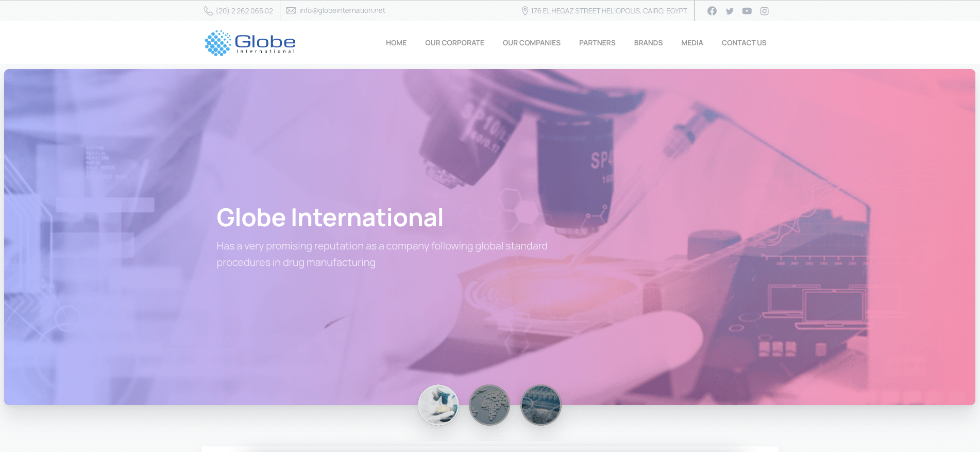Go to the PARTNERS page
Screen dimensions: 980x452
click(x=597, y=43)
